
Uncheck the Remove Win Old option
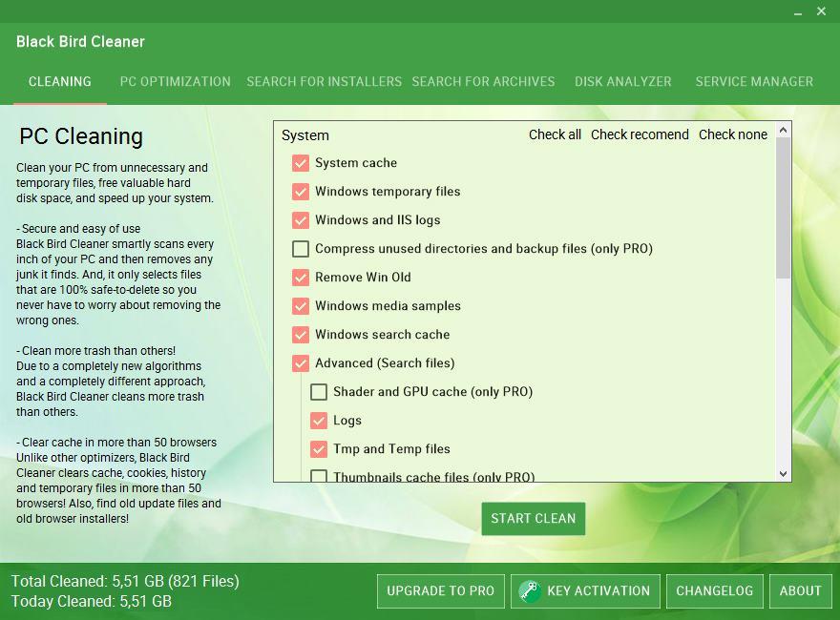tap(301, 278)
